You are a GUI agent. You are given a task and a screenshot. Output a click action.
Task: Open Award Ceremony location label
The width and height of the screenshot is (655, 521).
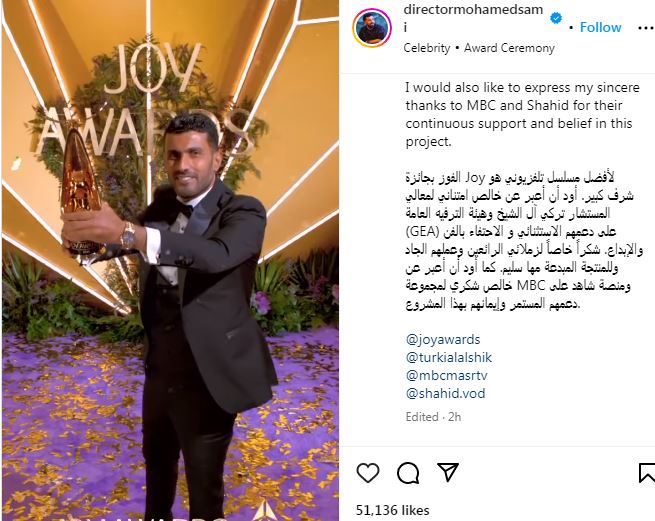click(x=509, y=48)
